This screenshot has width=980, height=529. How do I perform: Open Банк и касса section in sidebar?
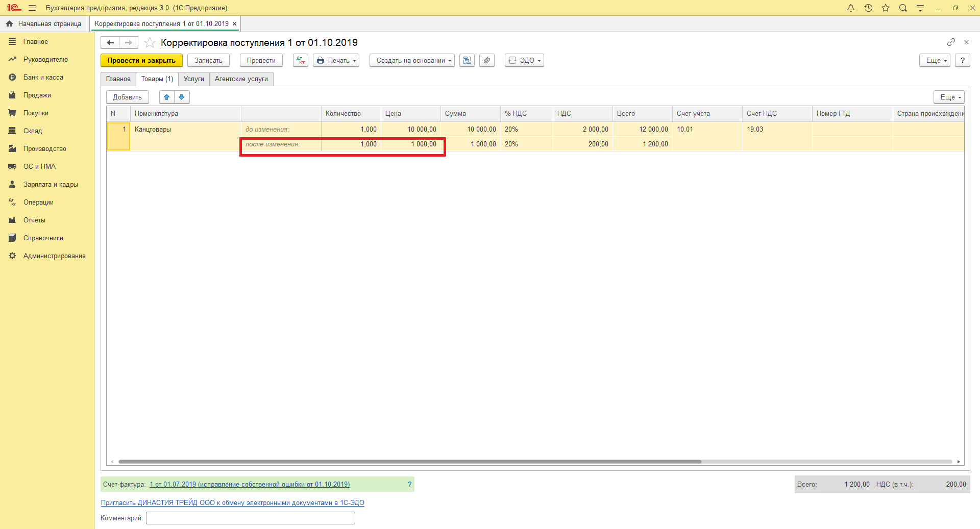click(43, 78)
